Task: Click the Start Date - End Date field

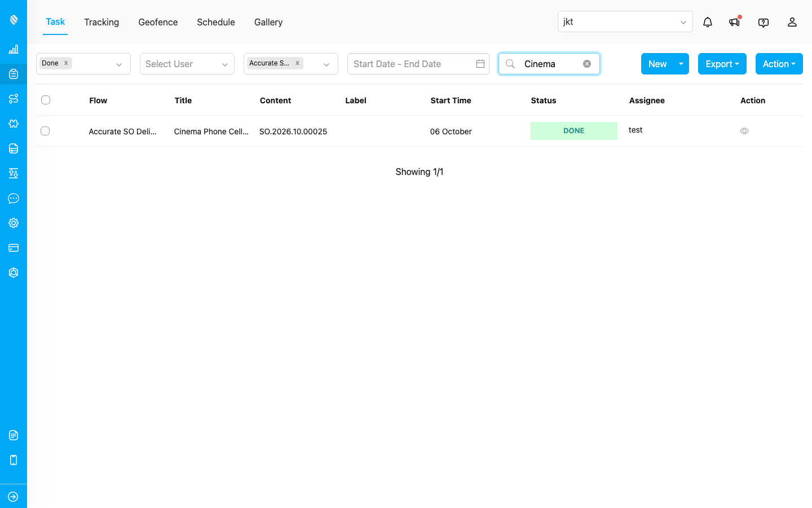Action: click(418, 64)
